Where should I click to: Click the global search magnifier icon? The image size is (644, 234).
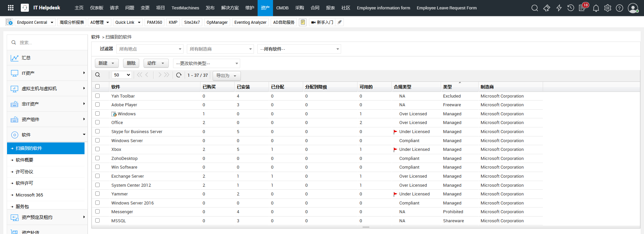pos(535,8)
